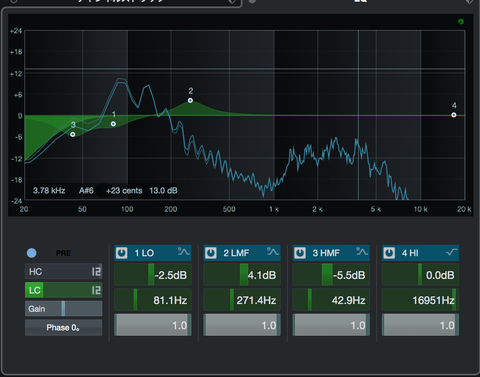Click the A#6 note readout
The width and height of the screenshot is (480, 377).
86,191
